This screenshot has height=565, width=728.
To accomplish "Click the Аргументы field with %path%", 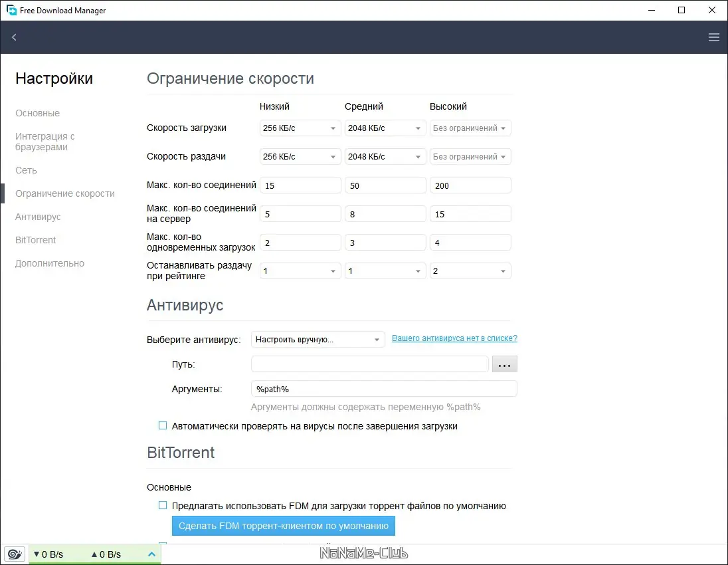I will (x=384, y=389).
